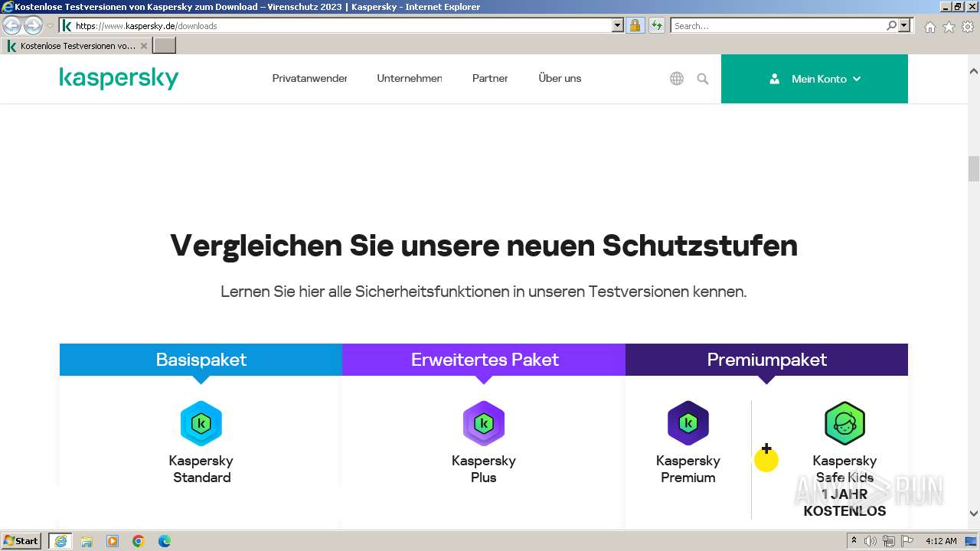This screenshot has height=551, width=980.
Task: Open the address bar URL dropdown arrow
Action: coord(618,25)
